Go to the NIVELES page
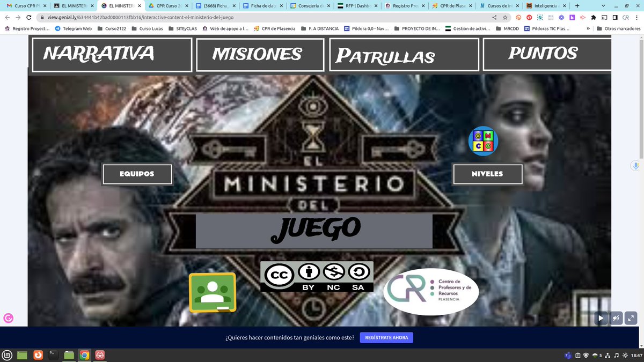Screen dimensions: 644x362 point(487,174)
